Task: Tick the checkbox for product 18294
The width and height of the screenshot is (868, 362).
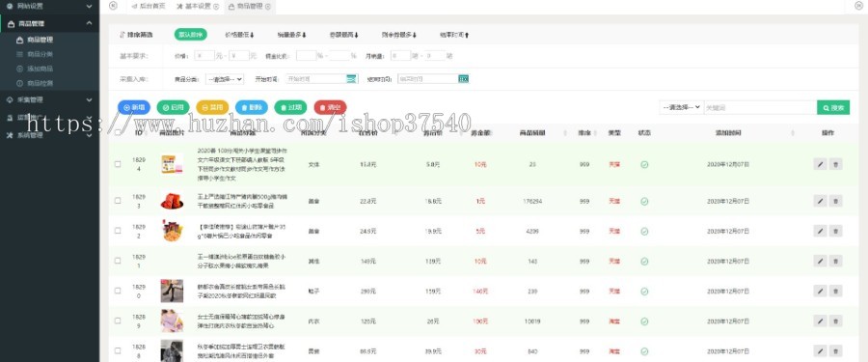Action: click(118, 164)
